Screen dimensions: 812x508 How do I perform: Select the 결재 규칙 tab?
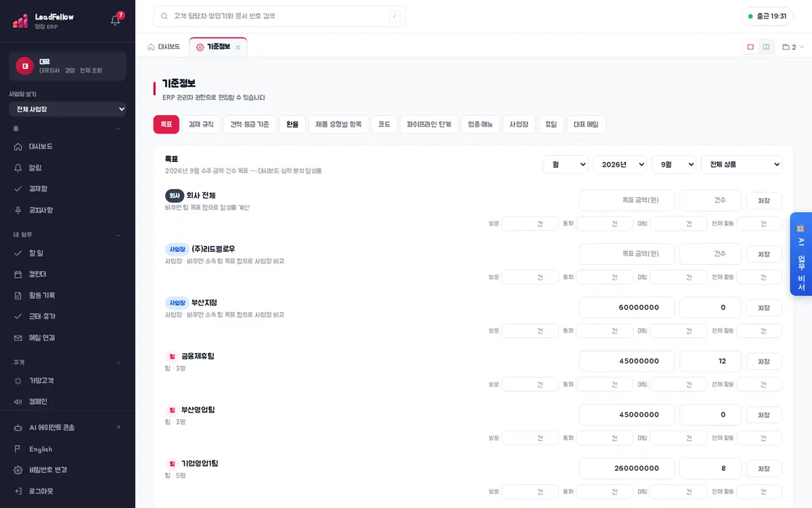pyautogui.click(x=201, y=125)
